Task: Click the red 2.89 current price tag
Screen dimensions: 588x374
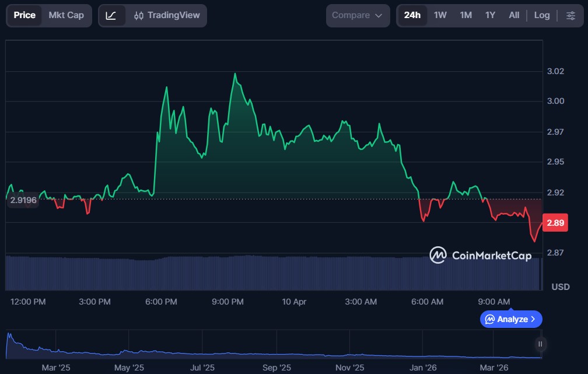Action: [x=555, y=223]
